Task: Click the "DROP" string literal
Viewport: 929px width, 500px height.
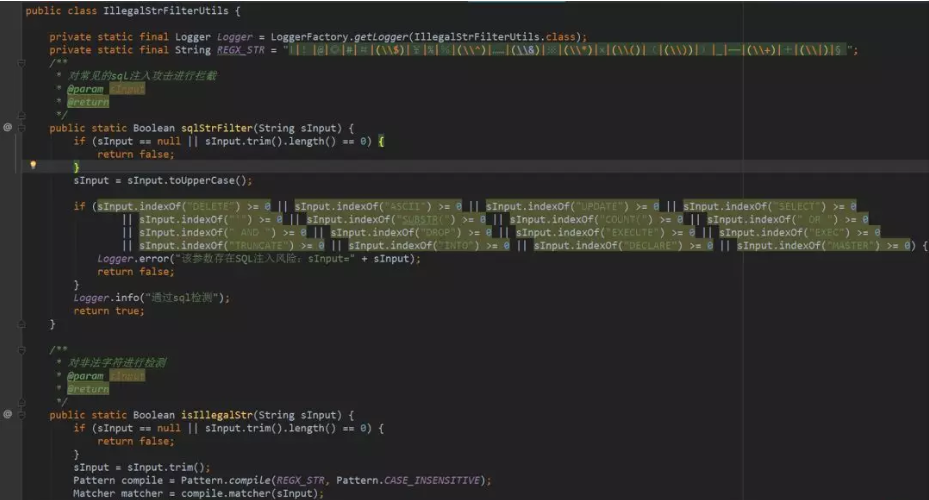Action: (x=438, y=232)
